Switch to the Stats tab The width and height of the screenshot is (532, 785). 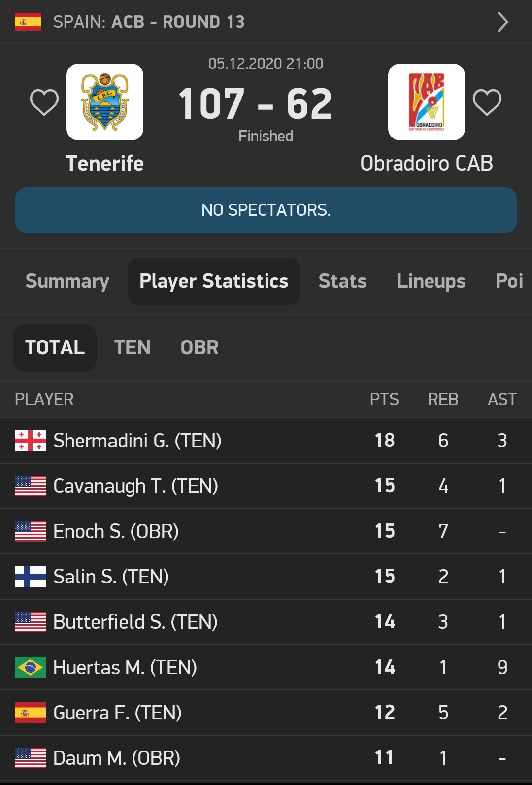click(342, 281)
